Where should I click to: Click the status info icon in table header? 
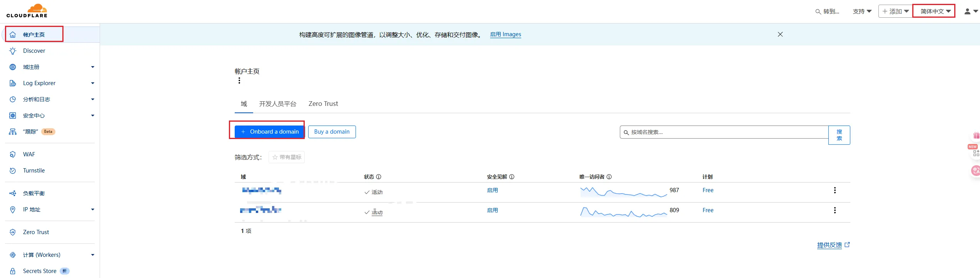point(379,177)
